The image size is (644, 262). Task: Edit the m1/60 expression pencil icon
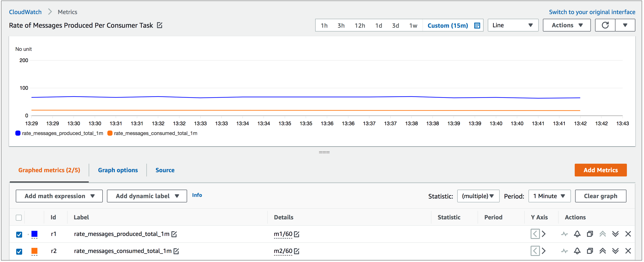click(297, 234)
